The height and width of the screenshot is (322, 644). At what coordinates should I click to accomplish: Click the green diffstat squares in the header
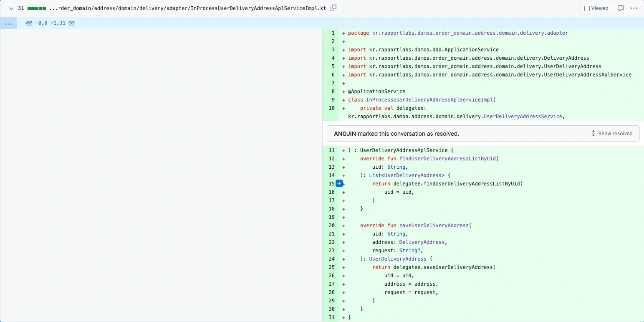tap(36, 8)
